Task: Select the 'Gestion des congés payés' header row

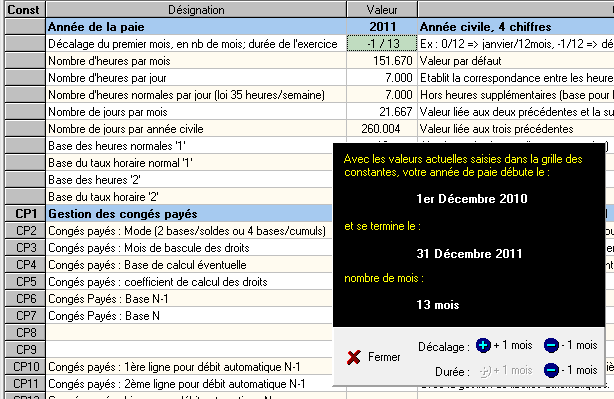Action: tap(190, 214)
